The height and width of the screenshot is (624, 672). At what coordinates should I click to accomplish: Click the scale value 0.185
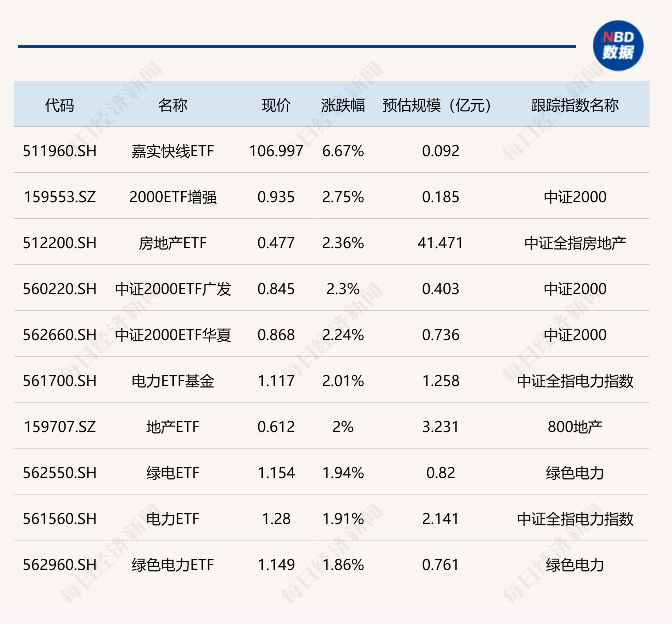(x=440, y=197)
